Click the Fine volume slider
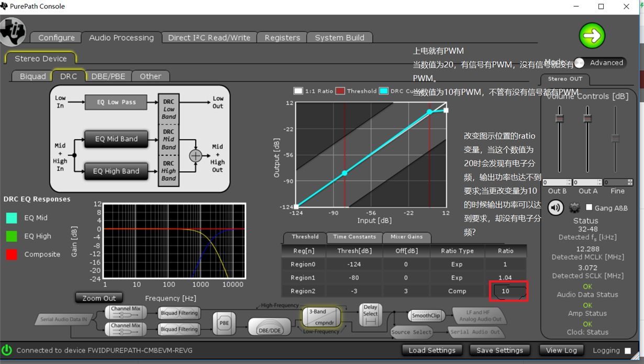The height and width of the screenshot is (364, 644). pyautogui.click(x=615, y=138)
